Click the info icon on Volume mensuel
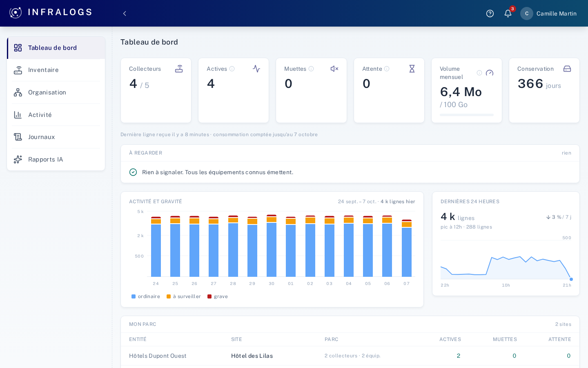The width and height of the screenshot is (588, 368). (x=479, y=73)
